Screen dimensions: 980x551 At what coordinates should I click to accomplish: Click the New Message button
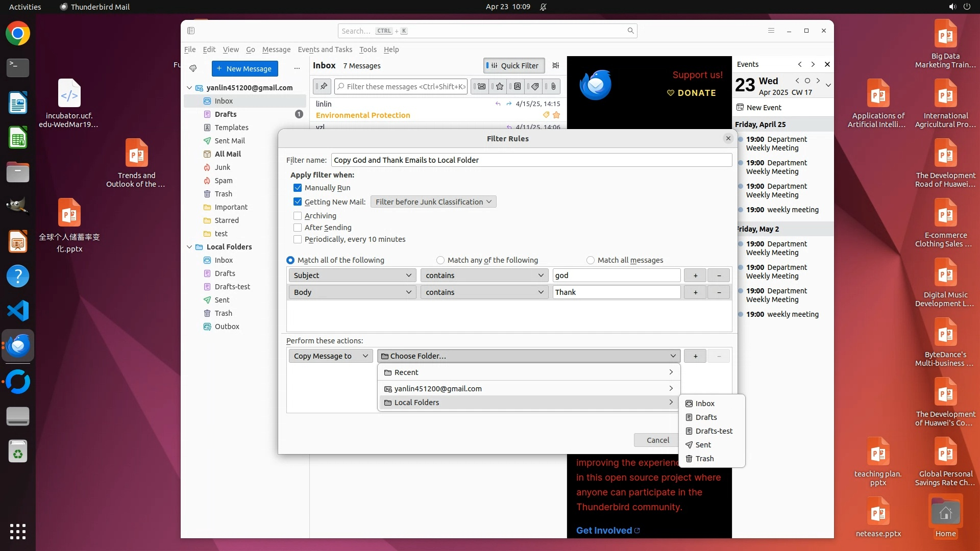244,69
